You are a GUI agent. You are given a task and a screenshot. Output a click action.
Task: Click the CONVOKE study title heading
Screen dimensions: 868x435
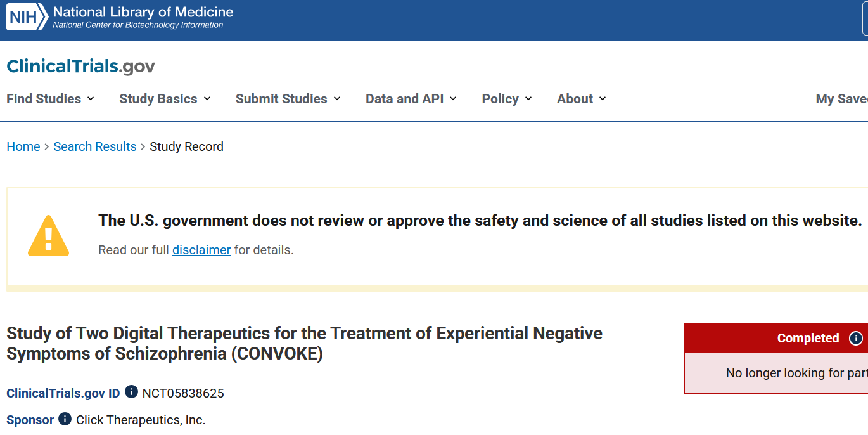304,343
